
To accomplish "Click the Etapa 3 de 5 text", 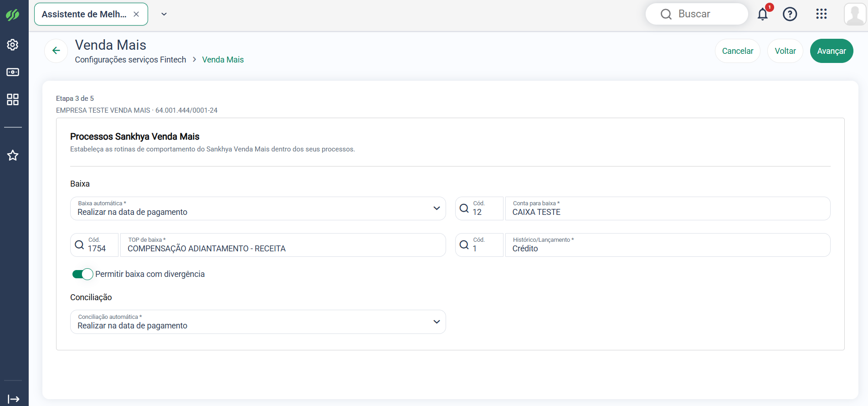I will (75, 99).
